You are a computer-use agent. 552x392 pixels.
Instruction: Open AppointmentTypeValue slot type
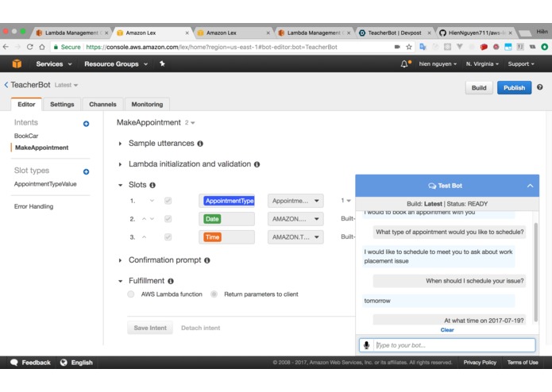45,184
